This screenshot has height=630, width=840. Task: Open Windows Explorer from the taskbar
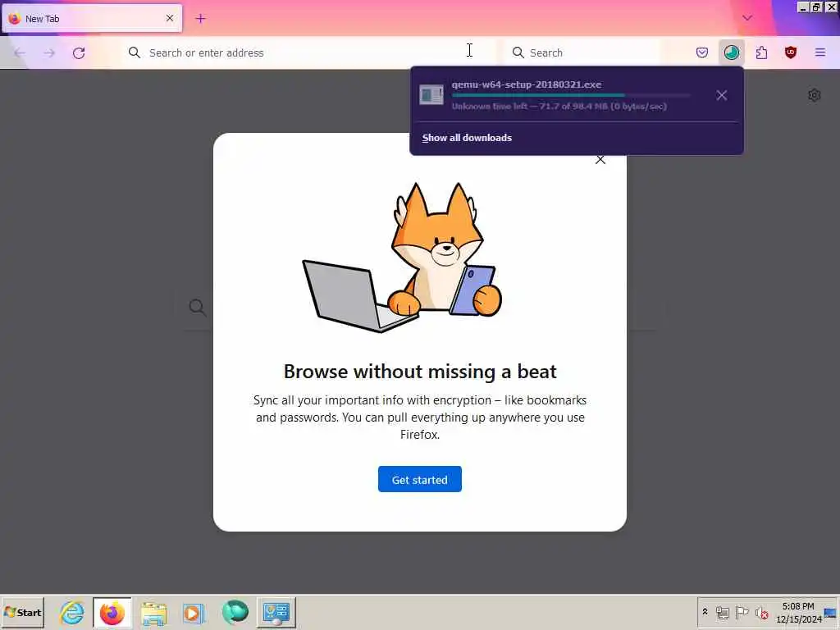[x=153, y=612]
